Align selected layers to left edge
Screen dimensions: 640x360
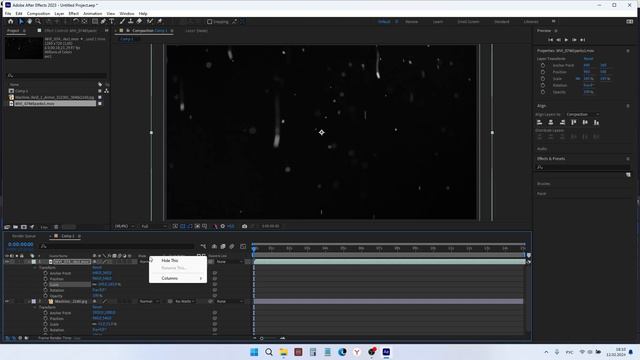pyautogui.click(x=540, y=122)
